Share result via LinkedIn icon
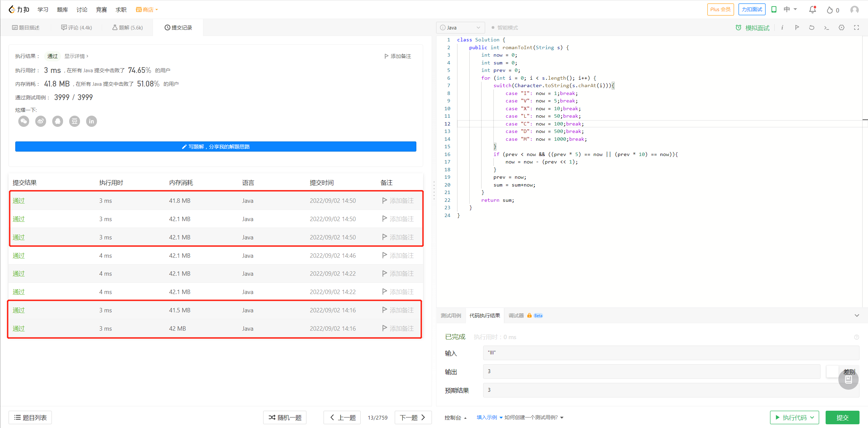The width and height of the screenshot is (868, 428). pyautogui.click(x=91, y=121)
